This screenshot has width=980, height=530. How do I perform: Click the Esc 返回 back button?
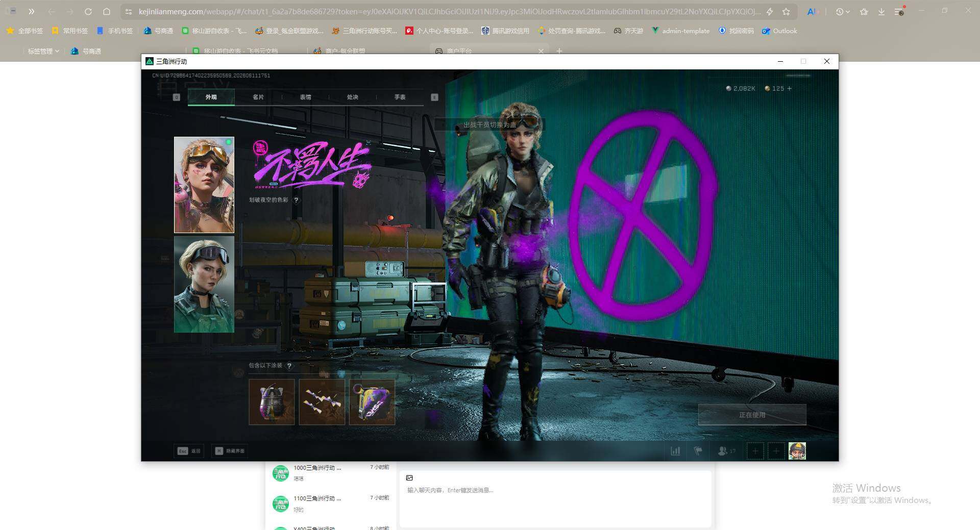[x=189, y=451]
